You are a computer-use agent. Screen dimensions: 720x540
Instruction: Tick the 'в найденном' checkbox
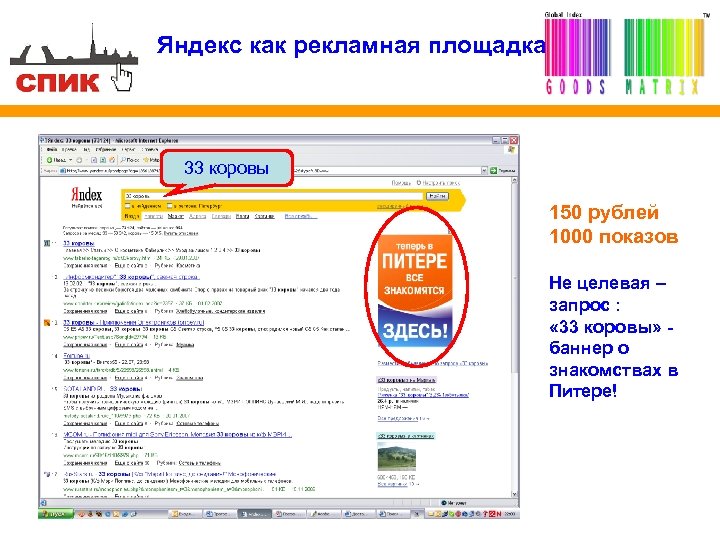coord(128,206)
